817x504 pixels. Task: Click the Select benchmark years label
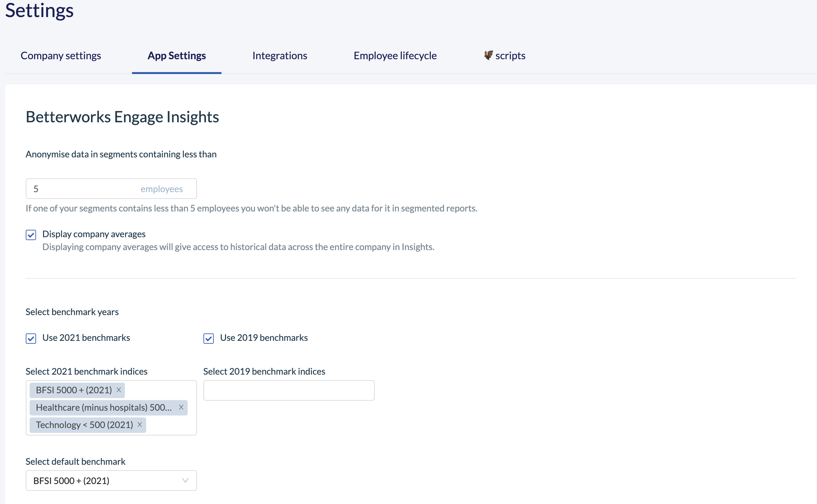pyautogui.click(x=72, y=312)
